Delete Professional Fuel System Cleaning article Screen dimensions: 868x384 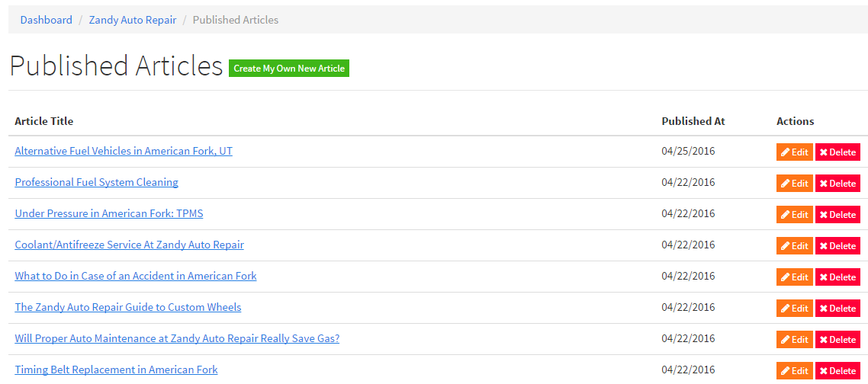(837, 183)
